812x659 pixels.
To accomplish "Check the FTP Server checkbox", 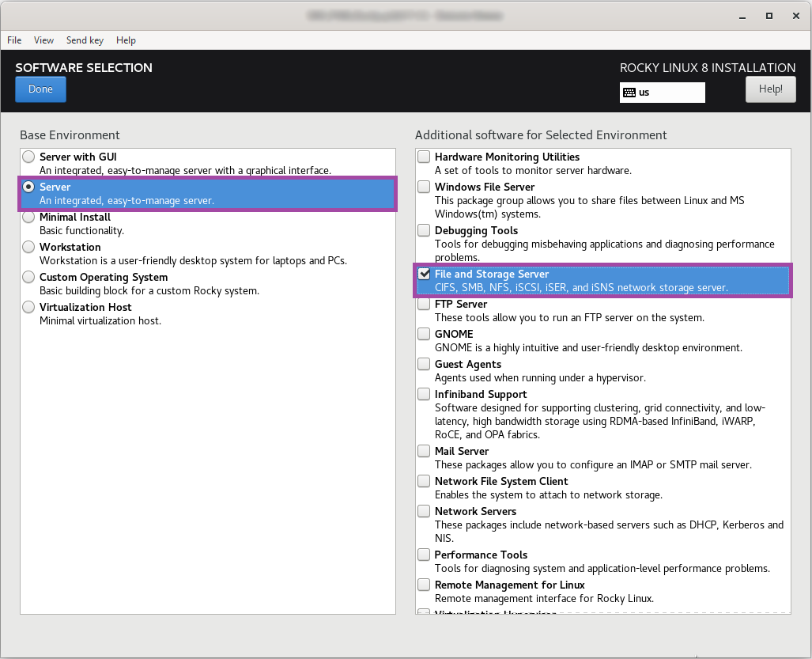I will pyautogui.click(x=424, y=304).
